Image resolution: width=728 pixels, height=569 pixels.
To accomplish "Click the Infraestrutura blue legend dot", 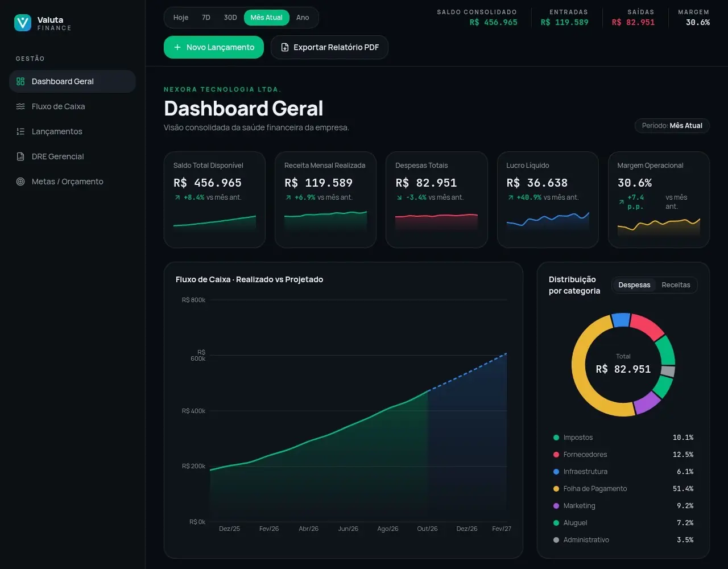I will [556, 472].
